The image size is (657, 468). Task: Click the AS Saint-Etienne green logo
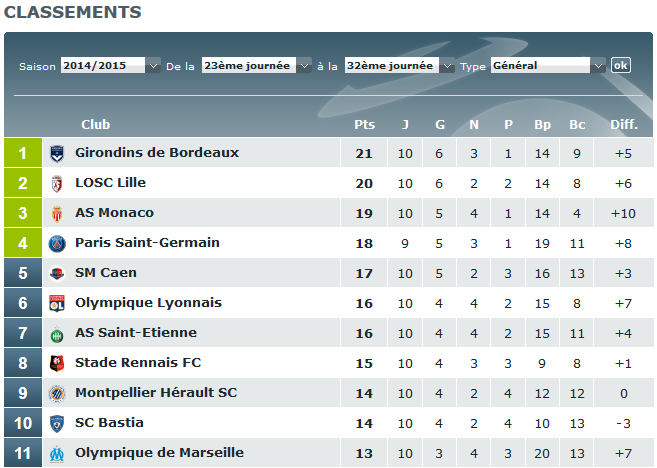[x=57, y=333]
